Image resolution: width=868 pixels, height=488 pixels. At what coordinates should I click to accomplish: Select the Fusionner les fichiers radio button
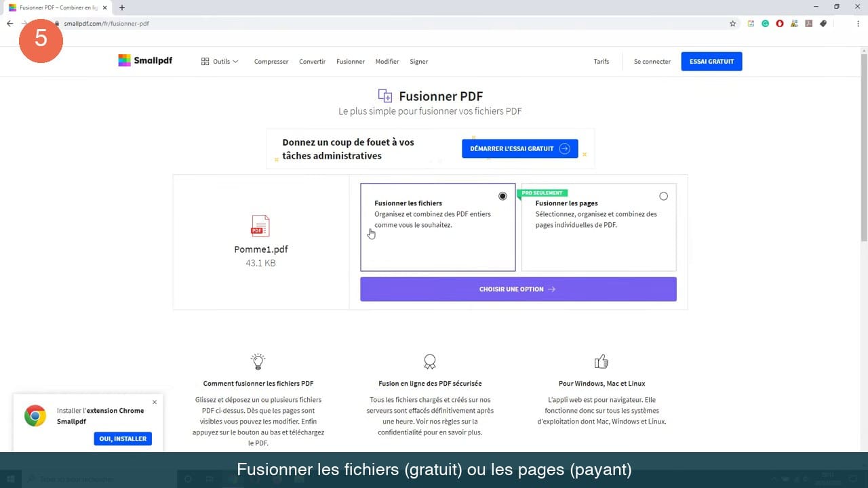[502, 196]
